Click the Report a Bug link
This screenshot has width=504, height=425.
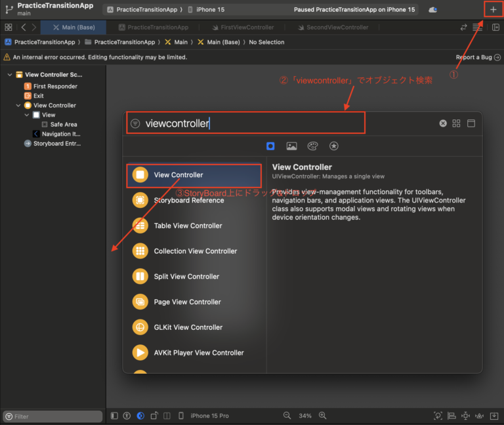[x=474, y=57]
